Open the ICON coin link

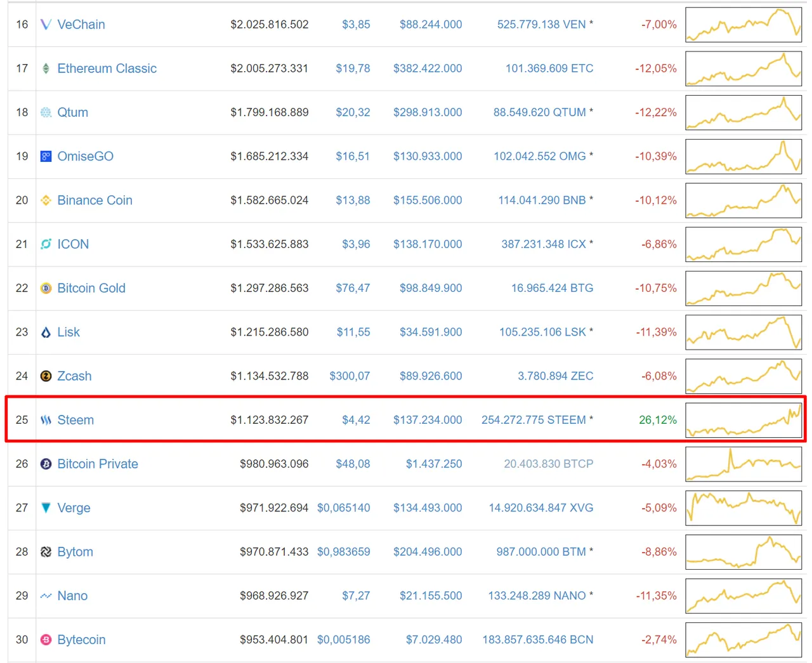73,244
